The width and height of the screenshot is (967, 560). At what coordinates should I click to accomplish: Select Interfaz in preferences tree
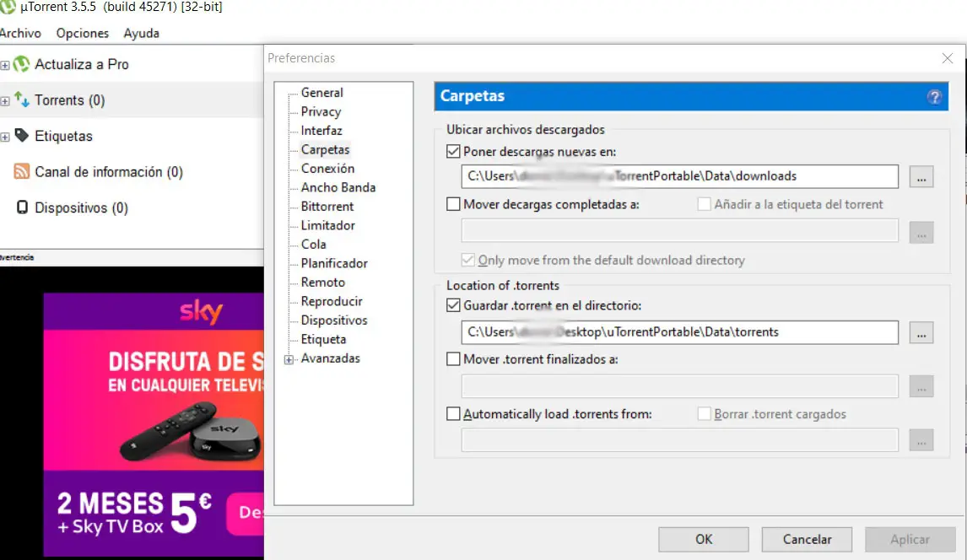[x=321, y=131]
